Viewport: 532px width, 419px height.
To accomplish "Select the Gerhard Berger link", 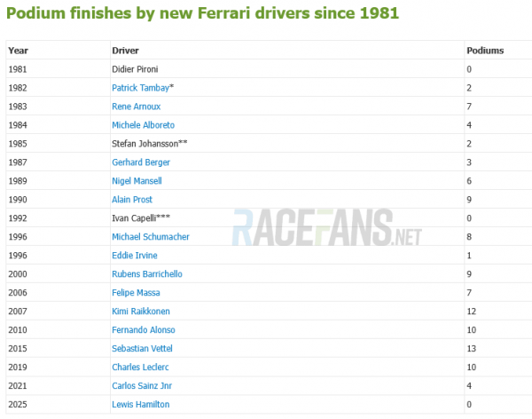I will [x=141, y=162].
